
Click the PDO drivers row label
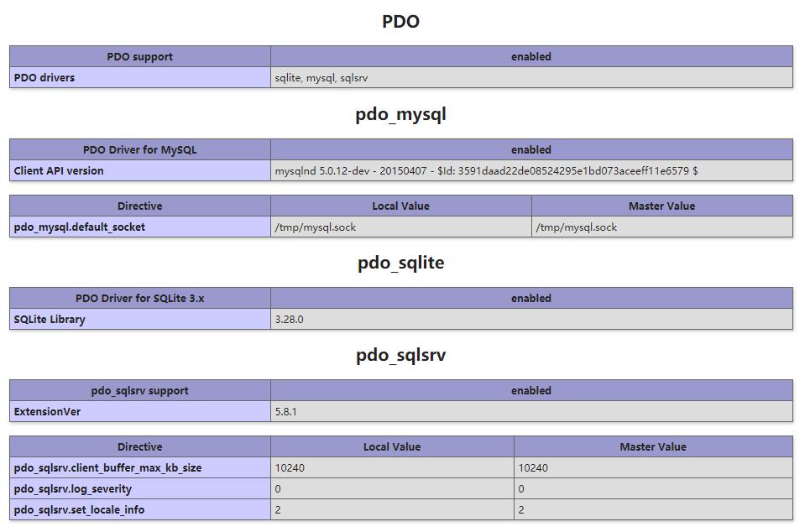(44, 78)
